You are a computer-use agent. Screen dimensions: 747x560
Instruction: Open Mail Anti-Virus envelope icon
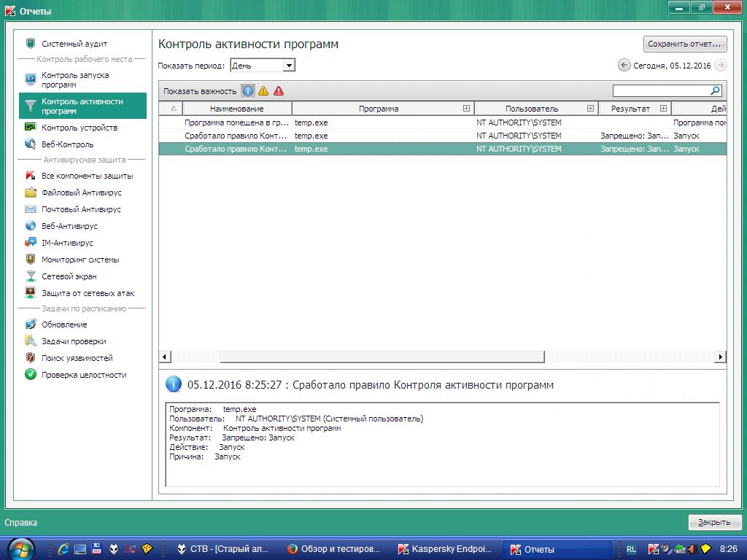31,209
